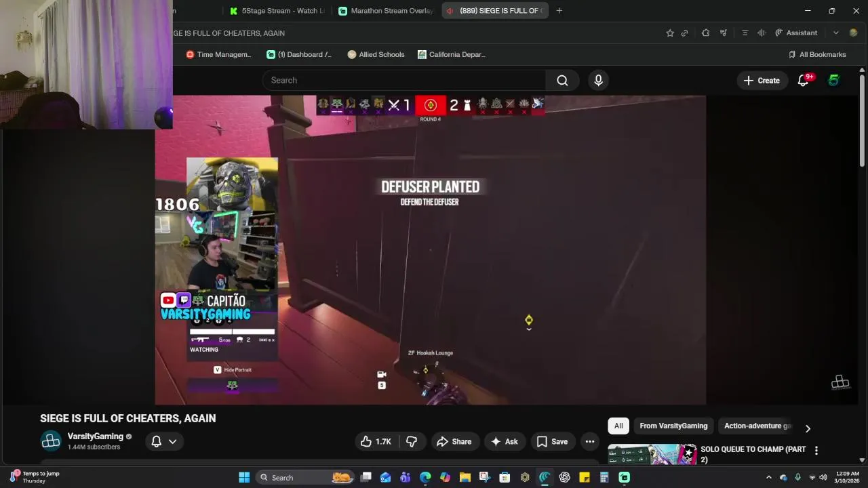Open options for SOLO QUEUE TO CHAMP video

pos(816,450)
